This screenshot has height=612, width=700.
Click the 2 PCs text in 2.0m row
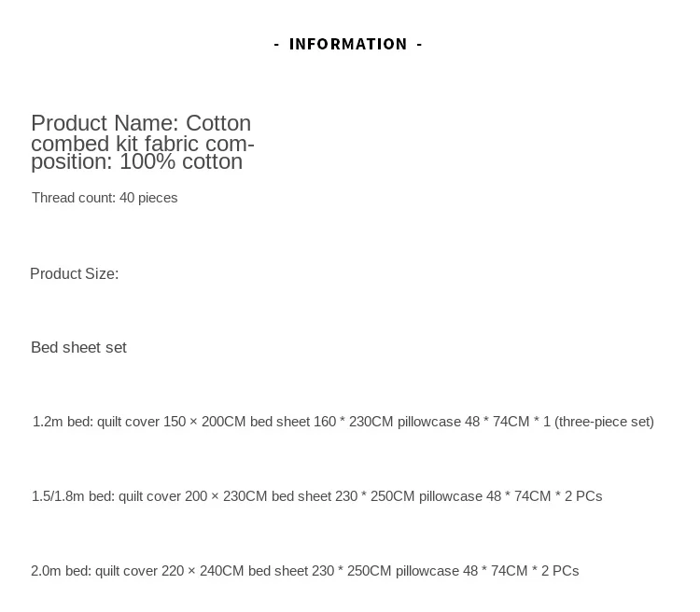(560, 571)
